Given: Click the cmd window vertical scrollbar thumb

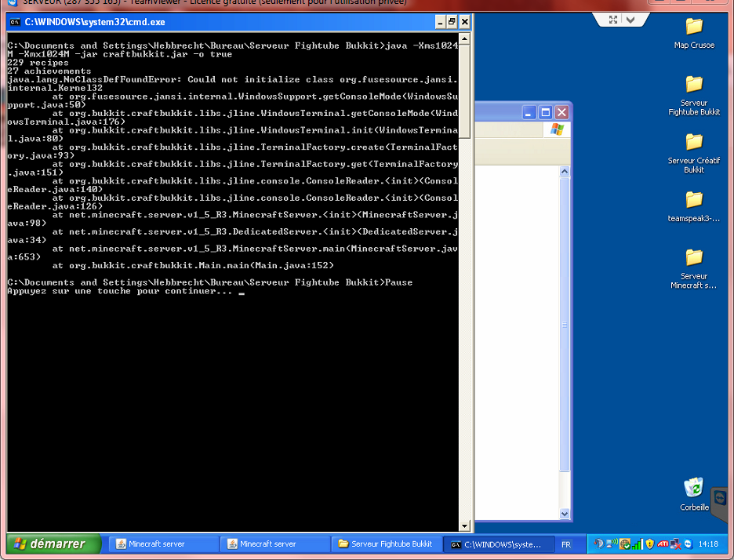Looking at the screenshot, I should [x=464, y=91].
